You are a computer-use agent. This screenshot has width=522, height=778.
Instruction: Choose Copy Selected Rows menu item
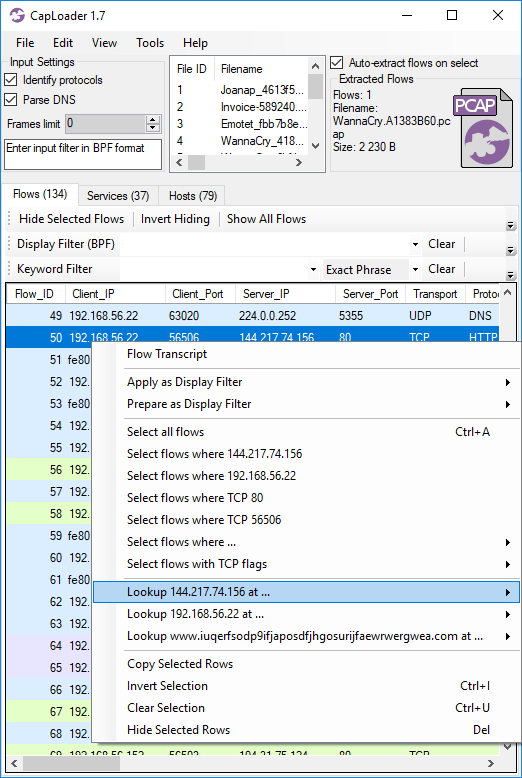click(x=307, y=664)
